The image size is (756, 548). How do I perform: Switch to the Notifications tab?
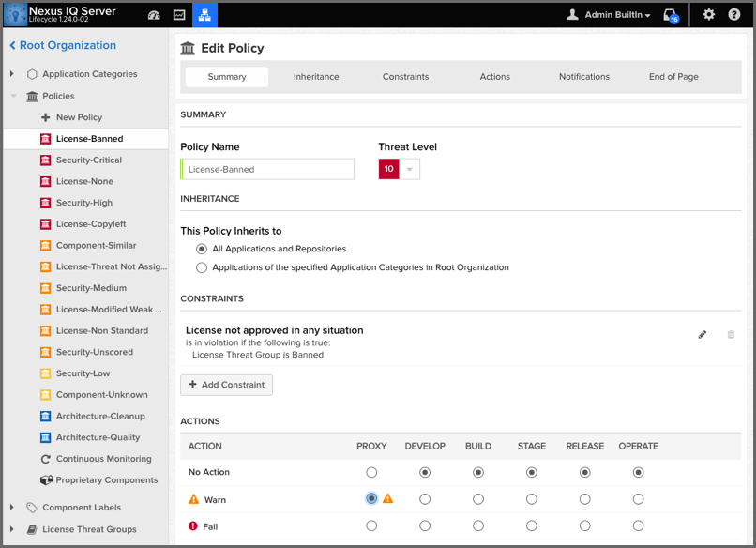pyautogui.click(x=583, y=77)
